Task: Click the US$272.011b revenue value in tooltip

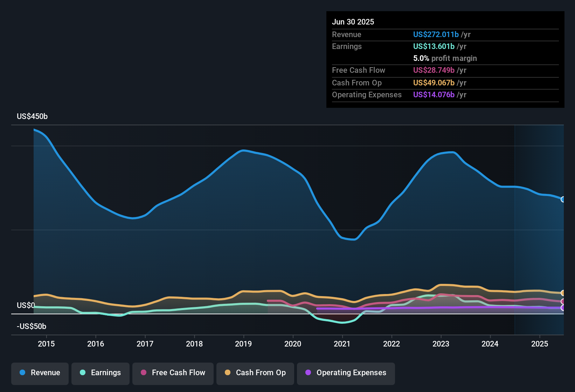Action: point(436,34)
